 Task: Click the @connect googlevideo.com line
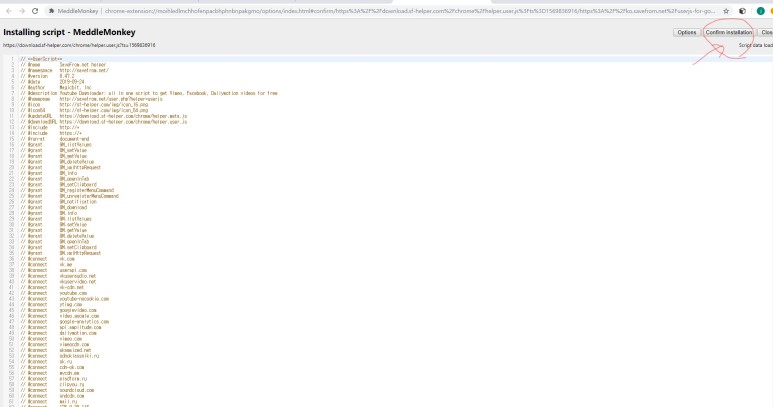point(58,310)
